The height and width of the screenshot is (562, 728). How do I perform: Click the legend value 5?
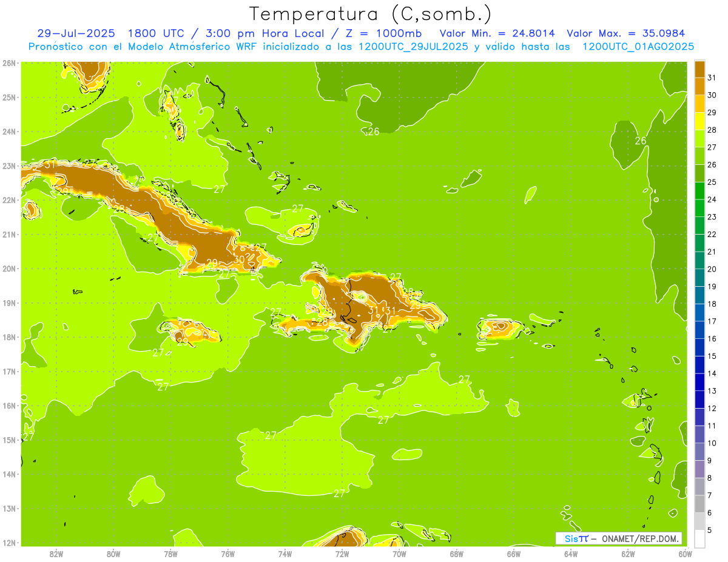pyautogui.click(x=710, y=530)
